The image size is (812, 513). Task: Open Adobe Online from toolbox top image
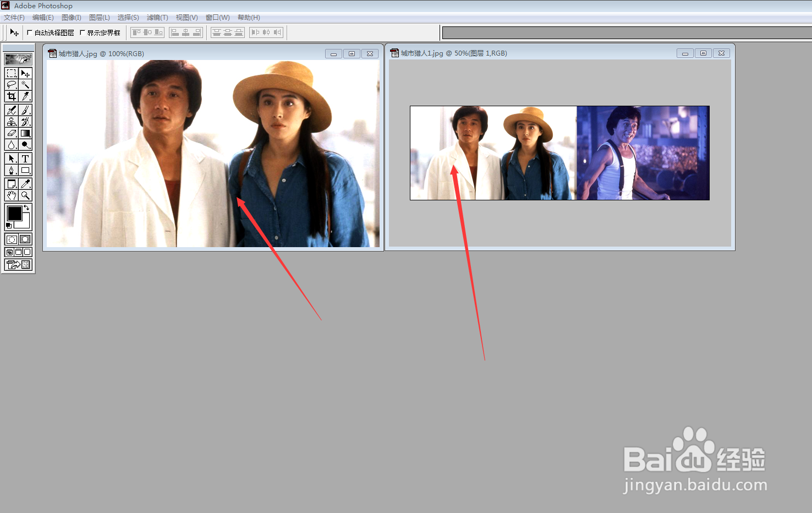[18, 59]
